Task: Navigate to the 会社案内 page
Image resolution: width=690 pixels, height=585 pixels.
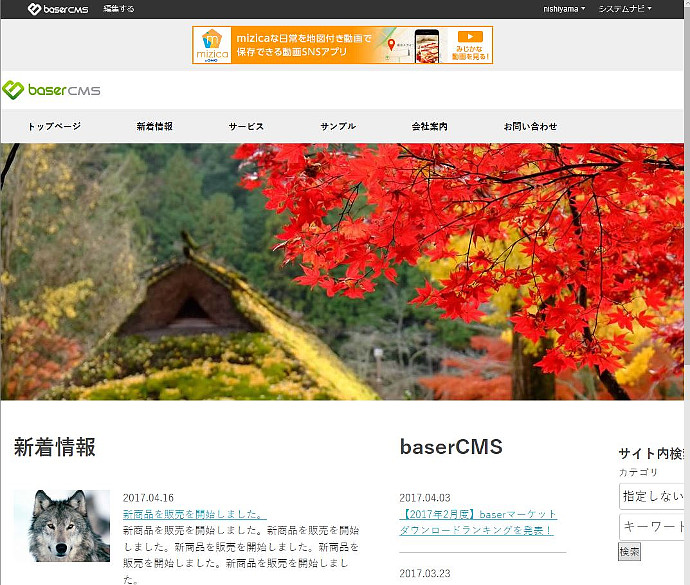Action: click(430, 127)
